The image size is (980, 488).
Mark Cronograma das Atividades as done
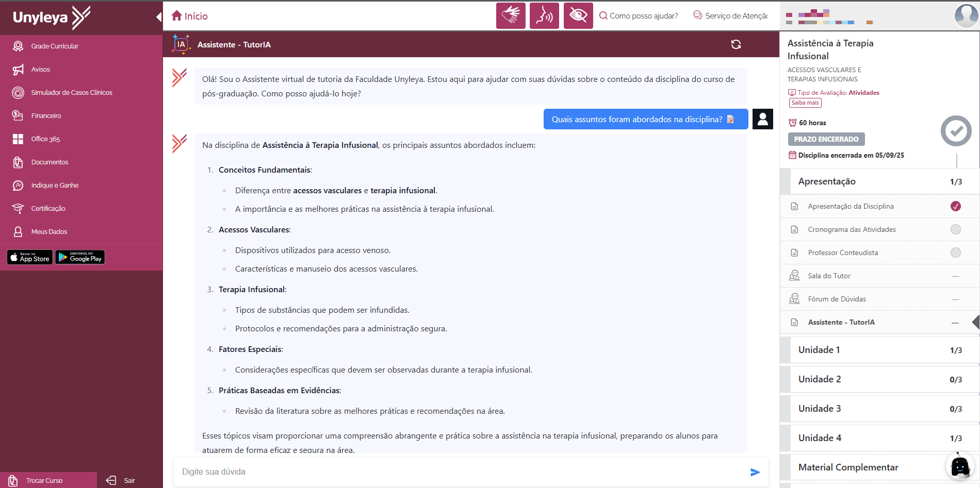(x=956, y=229)
